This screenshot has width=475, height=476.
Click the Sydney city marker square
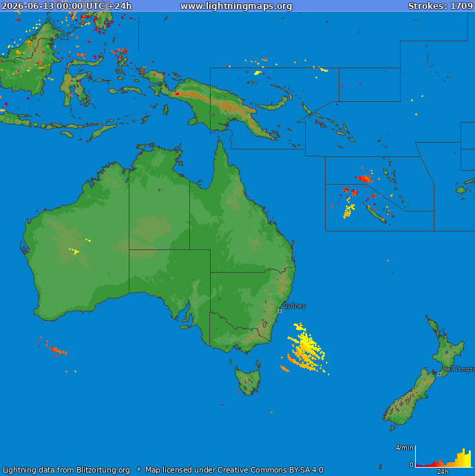(279, 311)
